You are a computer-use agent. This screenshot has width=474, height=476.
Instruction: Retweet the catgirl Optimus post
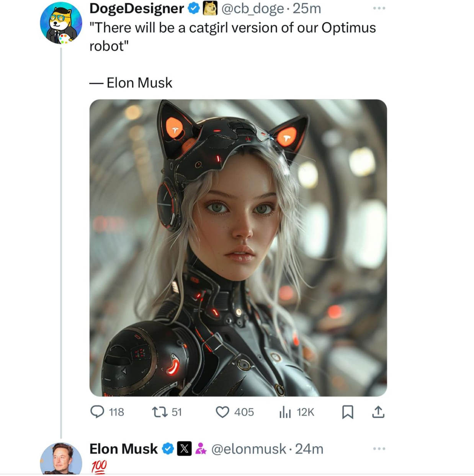click(167, 412)
